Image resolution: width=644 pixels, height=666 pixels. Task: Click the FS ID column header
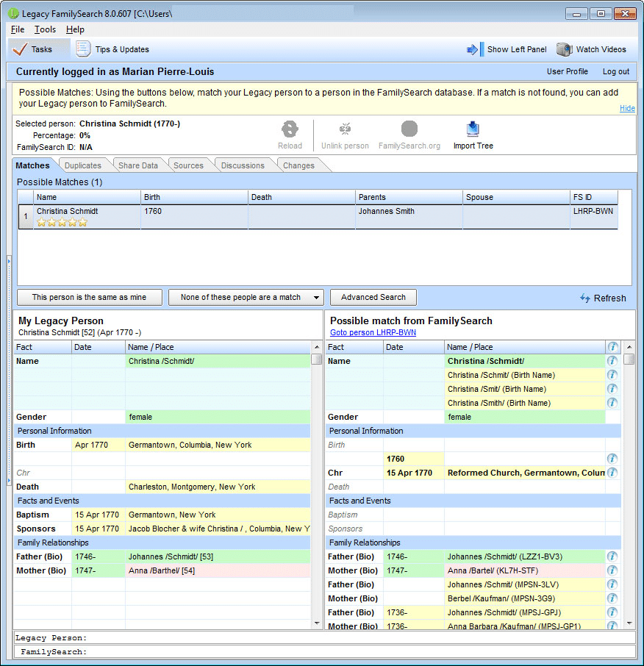pyautogui.click(x=594, y=197)
